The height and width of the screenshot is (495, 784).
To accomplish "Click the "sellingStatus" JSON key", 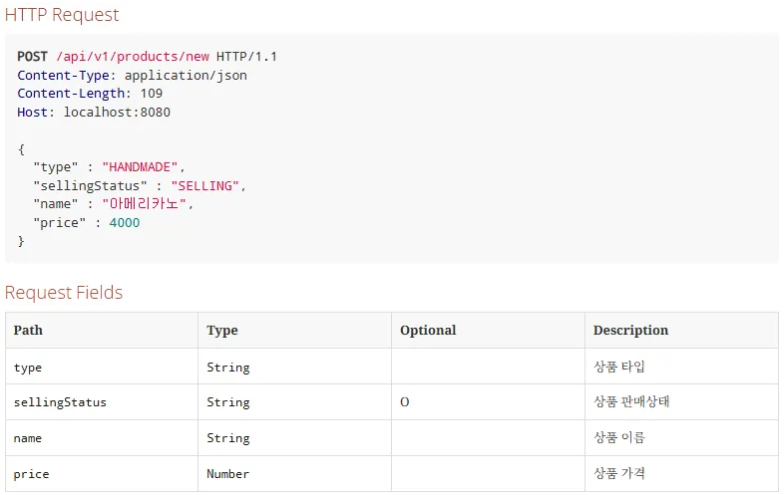I will (x=90, y=186).
